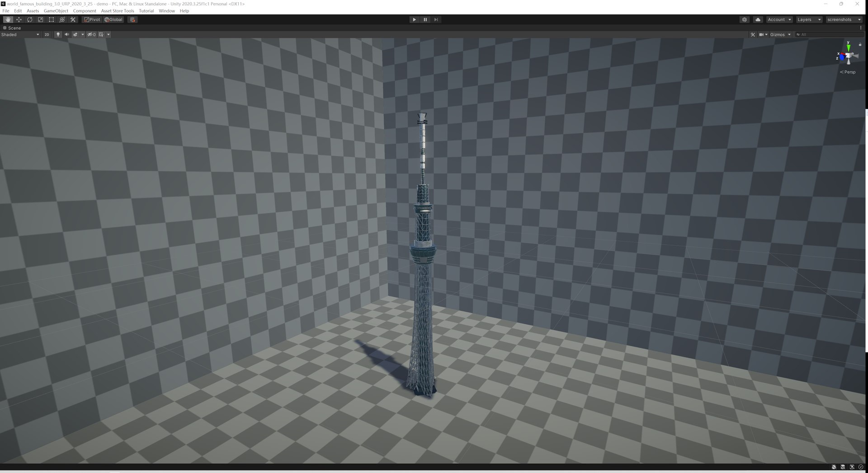Image resolution: width=868 pixels, height=473 pixels.
Task: Open screenshots layout dropdown
Action: (844, 19)
